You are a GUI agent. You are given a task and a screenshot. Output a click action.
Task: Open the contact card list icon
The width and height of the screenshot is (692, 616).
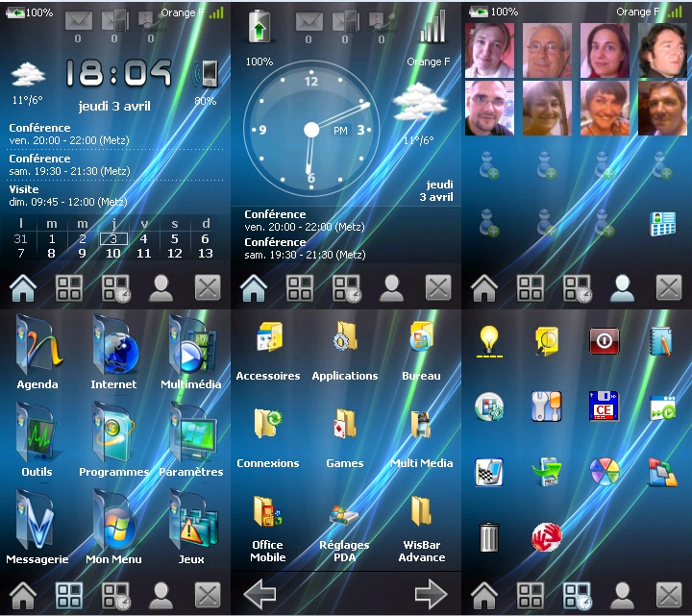pyautogui.click(x=662, y=224)
